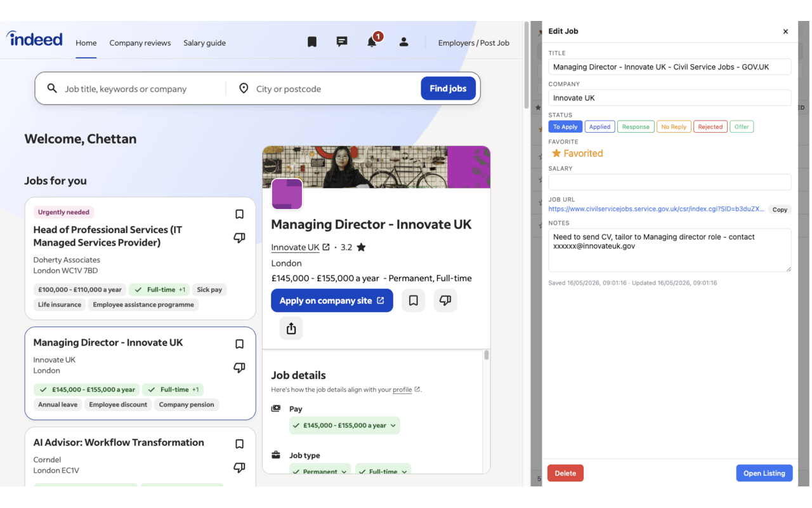Set status to Offer
The width and height of the screenshot is (812, 508).
(742, 127)
